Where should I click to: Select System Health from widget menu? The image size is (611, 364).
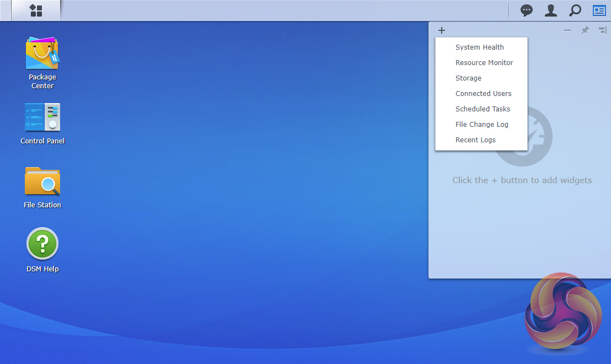point(481,47)
